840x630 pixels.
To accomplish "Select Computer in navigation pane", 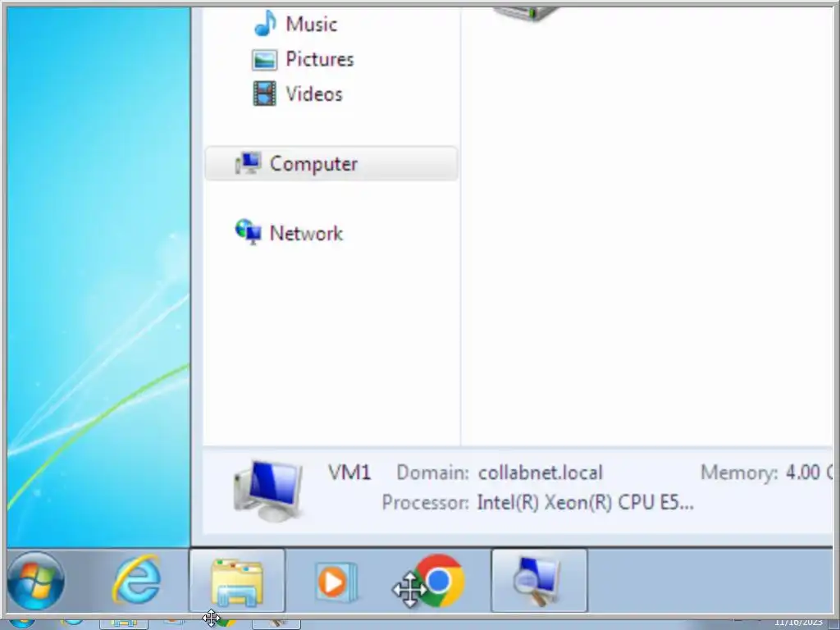I will pyautogui.click(x=331, y=163).
